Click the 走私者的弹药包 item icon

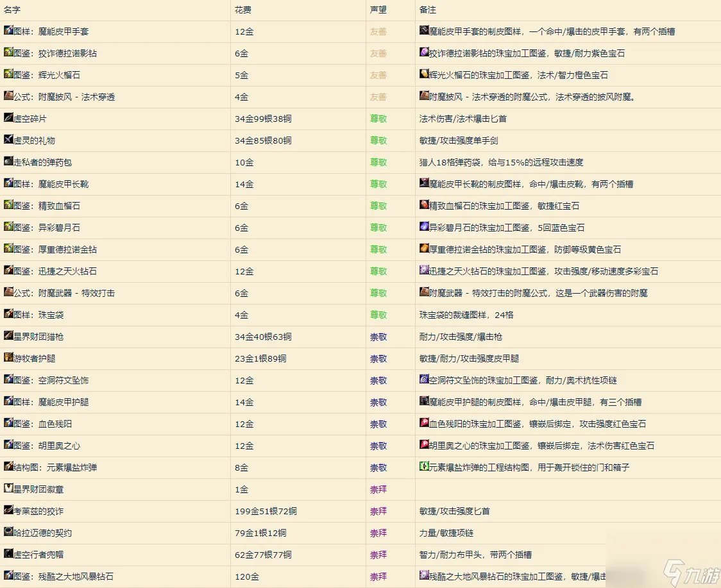6,162
